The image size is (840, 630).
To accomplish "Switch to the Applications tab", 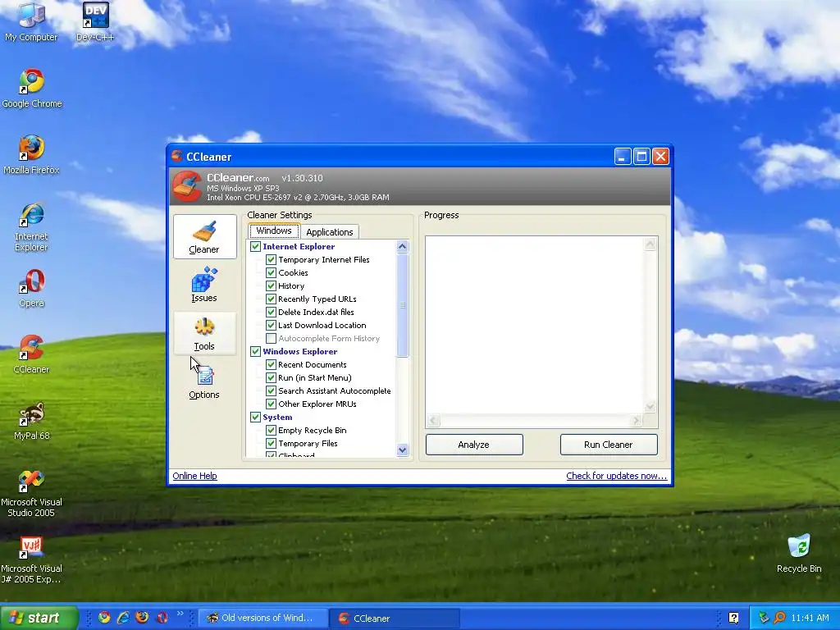I will click(330, 232).
